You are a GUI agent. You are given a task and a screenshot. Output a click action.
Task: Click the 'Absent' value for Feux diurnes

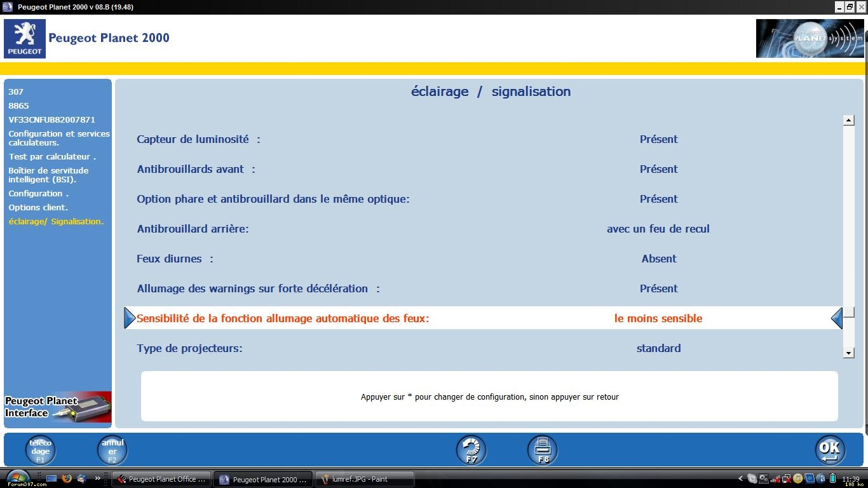(x=659, y=259)
